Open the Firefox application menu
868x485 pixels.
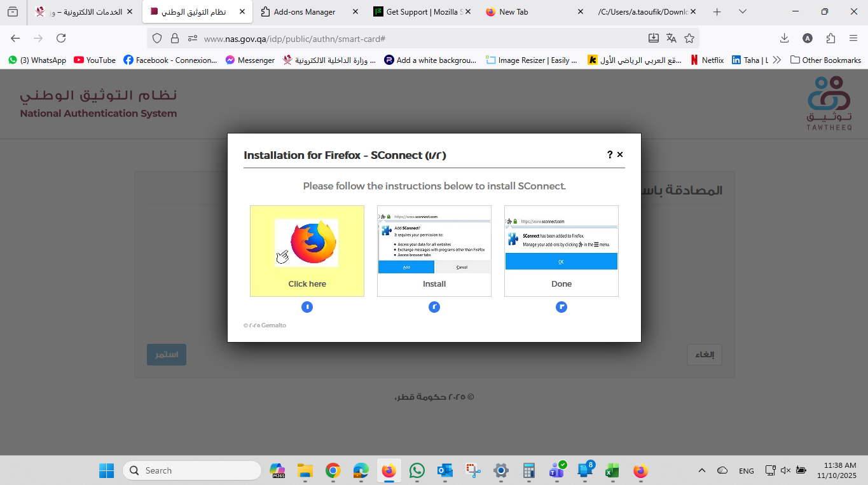[853, 38]
